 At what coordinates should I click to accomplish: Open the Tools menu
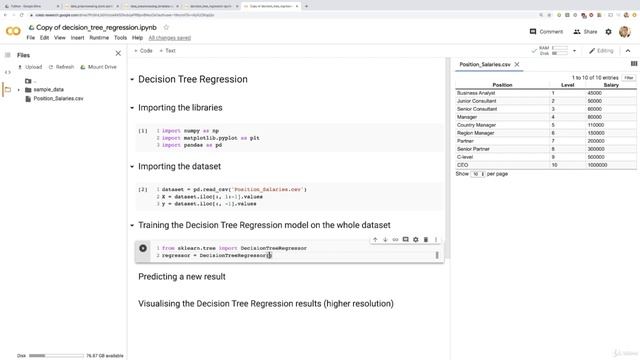(120, 38)
